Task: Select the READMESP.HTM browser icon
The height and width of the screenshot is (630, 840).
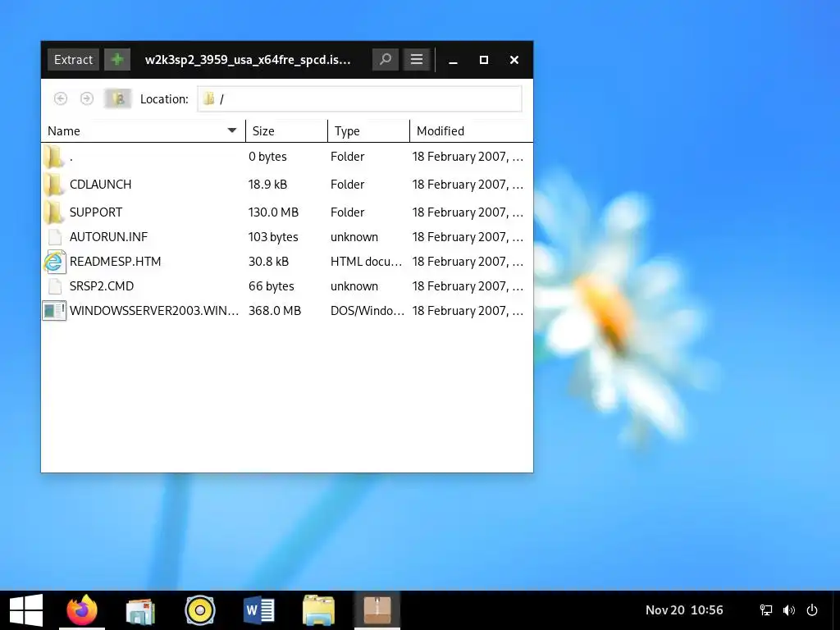Action: (55, 262)
